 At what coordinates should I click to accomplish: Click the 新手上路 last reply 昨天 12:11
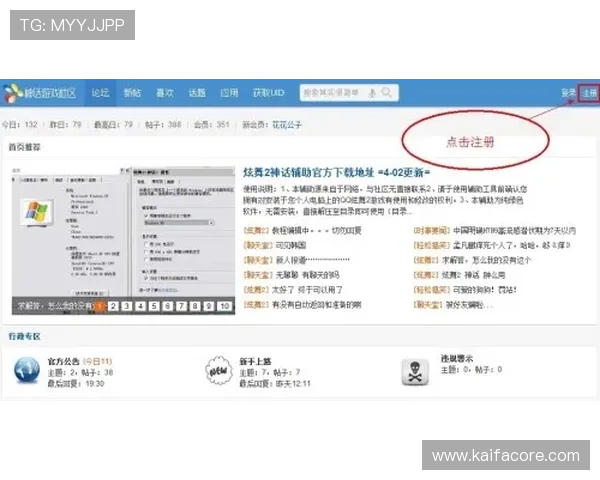click(293, 384)
